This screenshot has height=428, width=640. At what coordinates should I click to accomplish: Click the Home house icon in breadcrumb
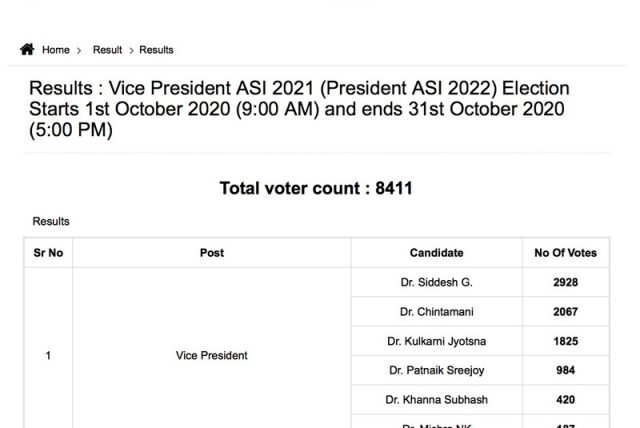pyautogui.click(x=27, y=49)
